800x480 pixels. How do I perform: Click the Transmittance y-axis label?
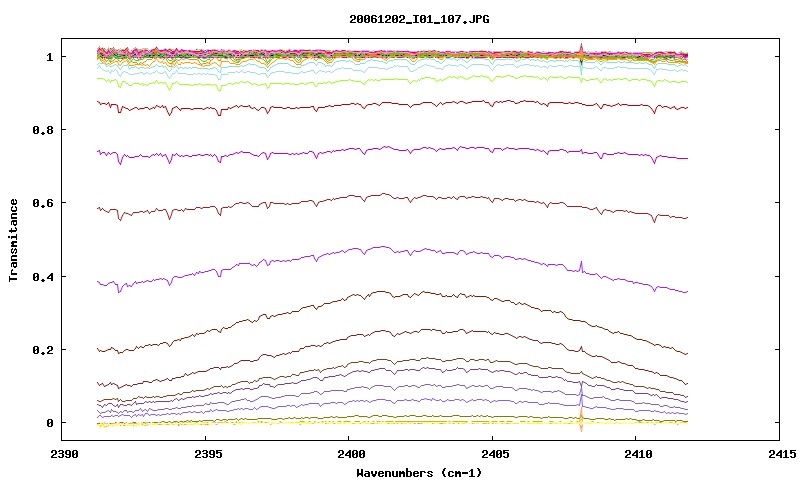(13, 240)
